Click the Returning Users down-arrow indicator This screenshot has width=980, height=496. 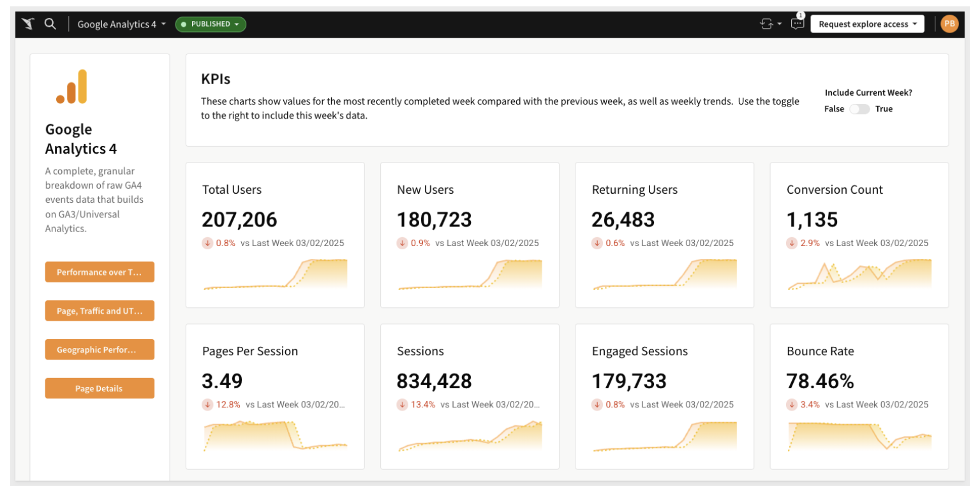coord(597,243)
